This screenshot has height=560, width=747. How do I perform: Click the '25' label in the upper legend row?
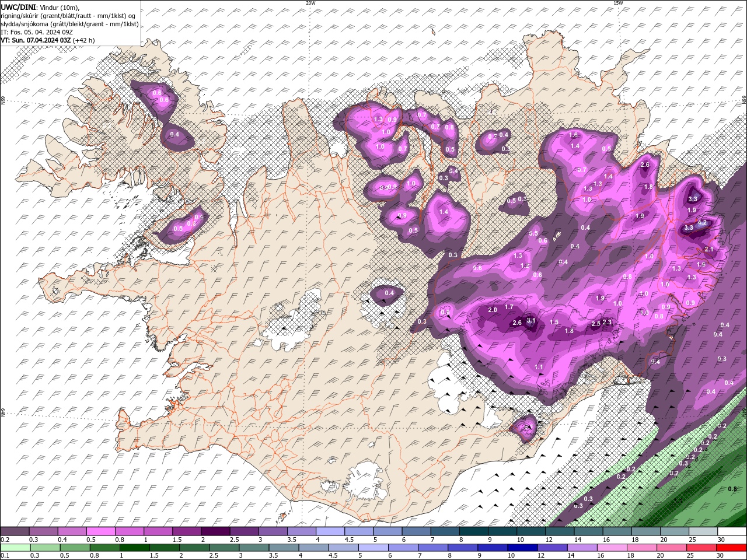pos(692,540)
